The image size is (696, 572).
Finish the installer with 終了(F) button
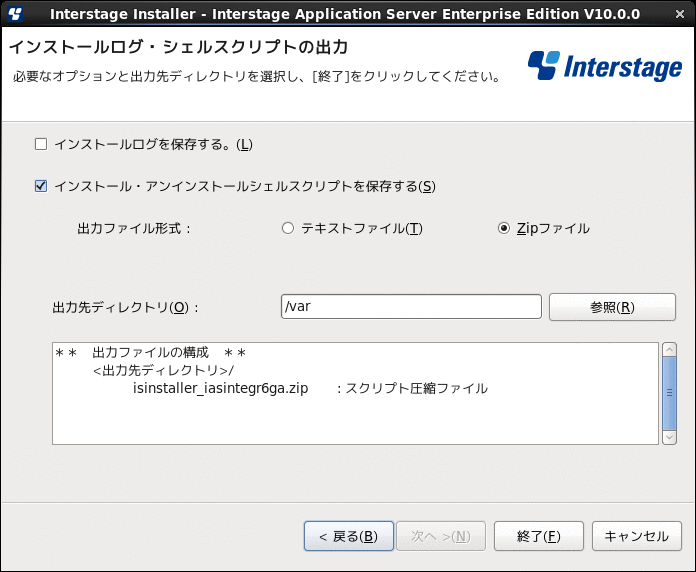(538, 536)
